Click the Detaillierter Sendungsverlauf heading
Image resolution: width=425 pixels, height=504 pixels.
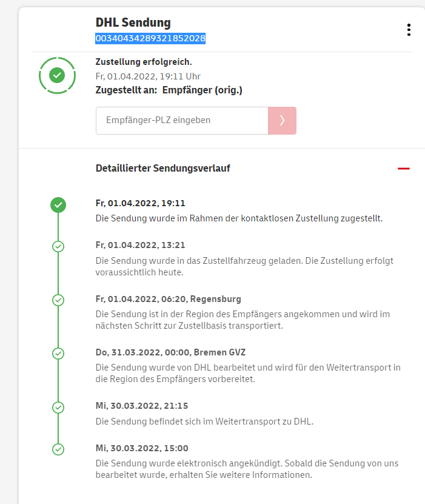pyautogui.click(x=162, y=168)
